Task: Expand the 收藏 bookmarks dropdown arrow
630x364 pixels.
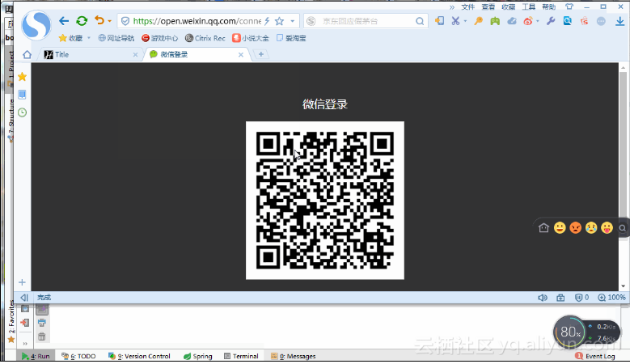Action: click(89, 38)
